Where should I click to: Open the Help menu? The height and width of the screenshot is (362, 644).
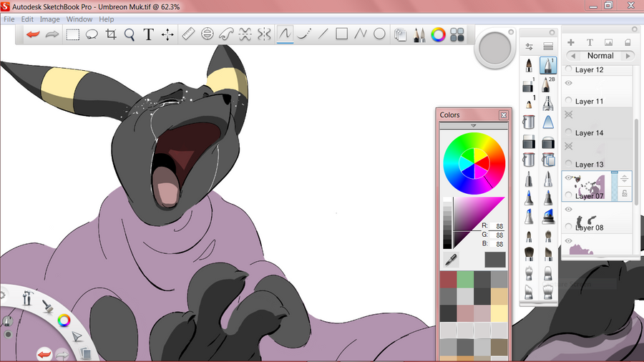tap(107, 19)
